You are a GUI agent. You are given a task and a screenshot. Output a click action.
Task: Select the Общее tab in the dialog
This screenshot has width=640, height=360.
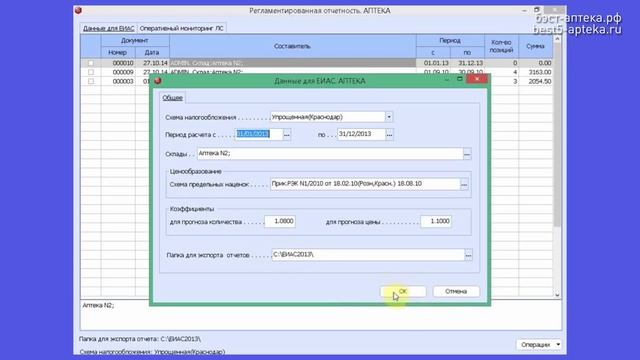(x=172, y=98)
